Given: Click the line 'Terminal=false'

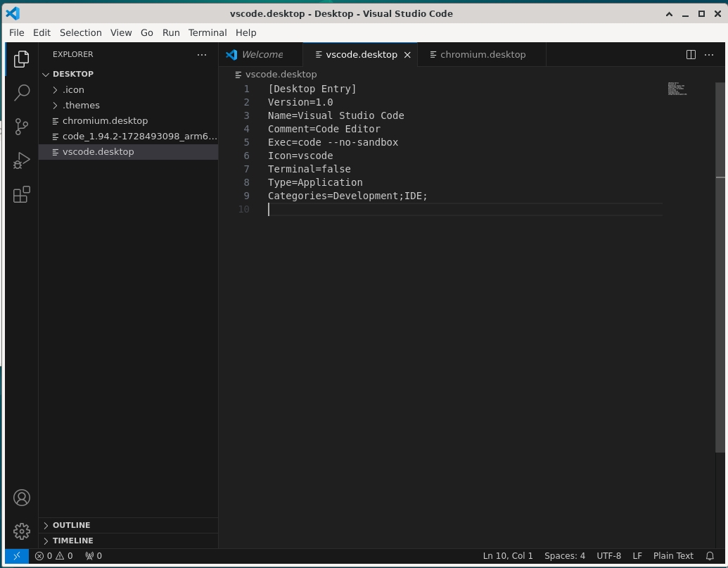Looking at the screenshot, I should click(309, 169).
